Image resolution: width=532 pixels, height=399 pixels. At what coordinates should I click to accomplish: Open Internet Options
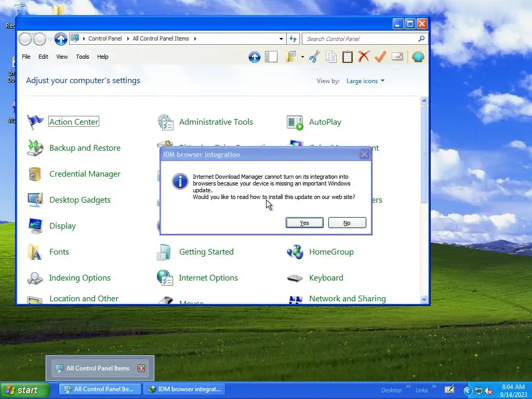pos(208,278)
